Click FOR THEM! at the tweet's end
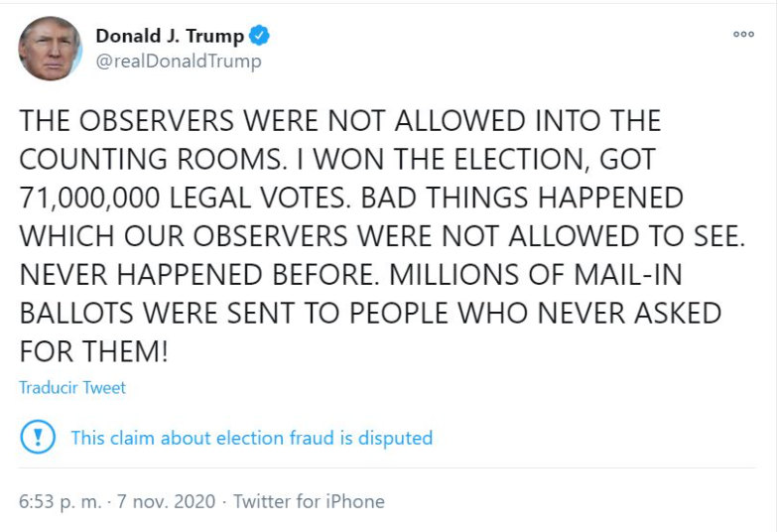 coord(93,351)
